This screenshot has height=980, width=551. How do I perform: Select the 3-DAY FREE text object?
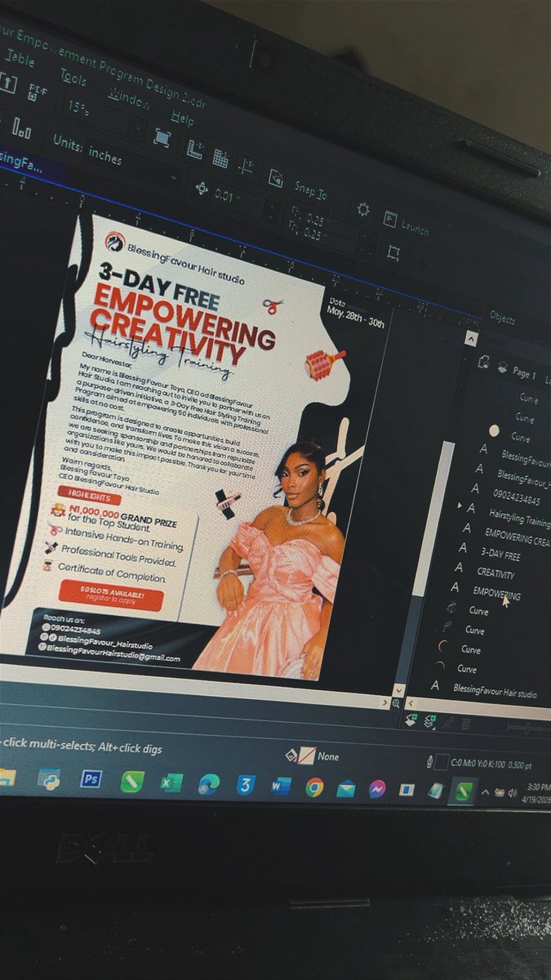click(x=500, y=555)
